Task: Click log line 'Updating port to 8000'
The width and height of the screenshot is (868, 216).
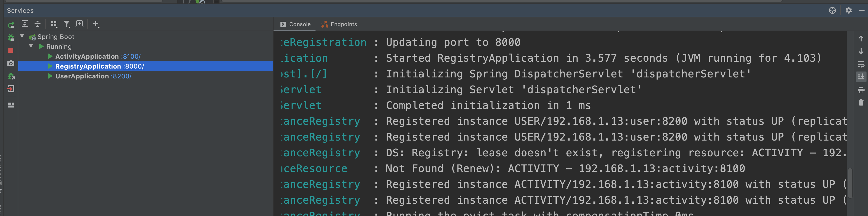Action: (x=453, y=42)
